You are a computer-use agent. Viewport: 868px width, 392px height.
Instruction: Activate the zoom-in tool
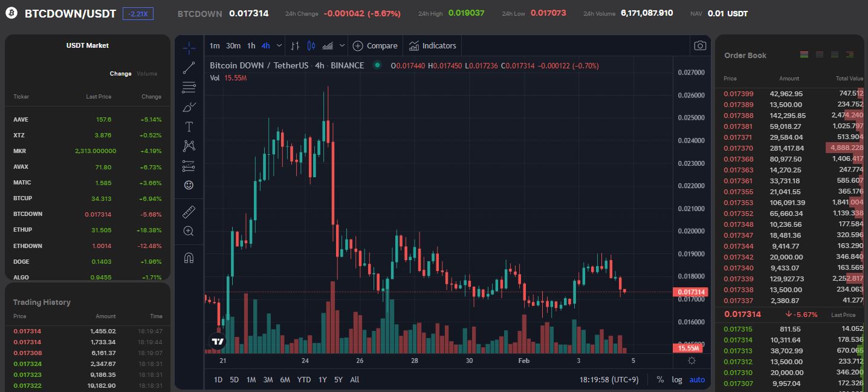tap(189, 231)
